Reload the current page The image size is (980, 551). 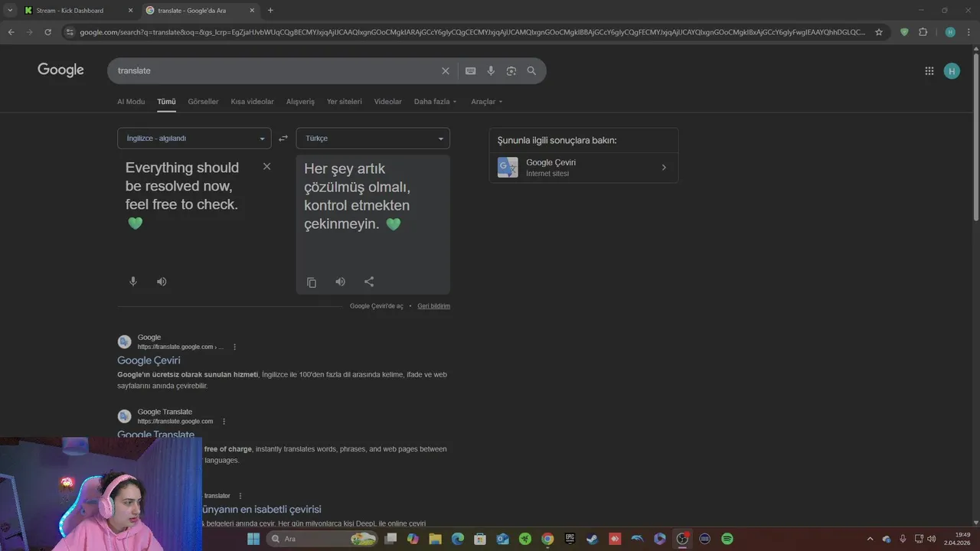pyautogui.click(x=47, y=32)
